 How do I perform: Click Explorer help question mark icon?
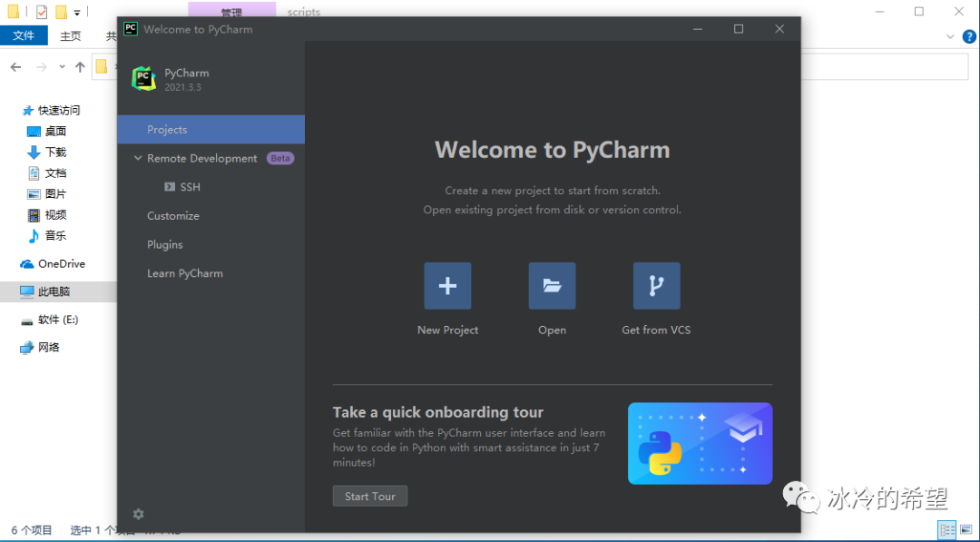click(x=969, y=36)
